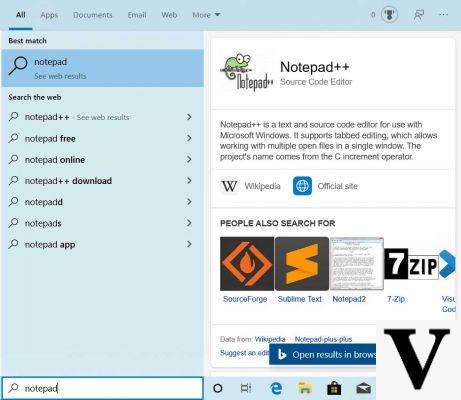
Task: Click the Sublime Text caption link
Action: tap(300, 299)
